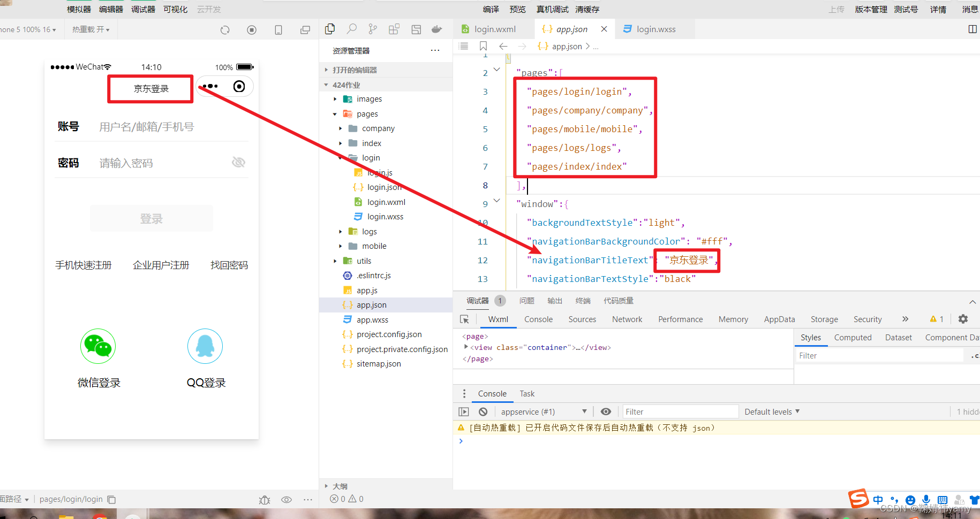The width and height of the screenshot is (980, 519).
Task: Open the Default levels dropdown
Action: [772, 411]
